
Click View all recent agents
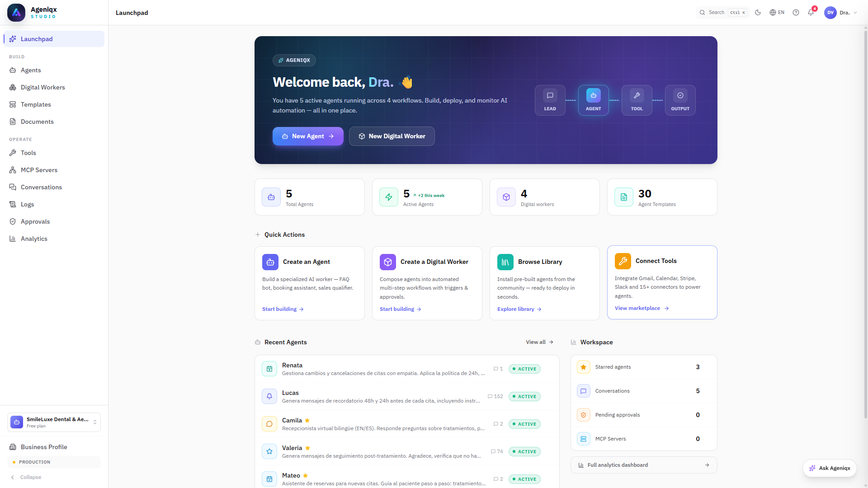coord(540,342)
